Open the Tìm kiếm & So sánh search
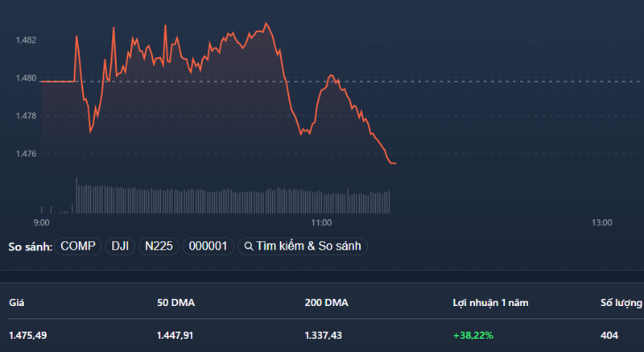The height and width of the screenshot is (352, 644). [303, 246]
